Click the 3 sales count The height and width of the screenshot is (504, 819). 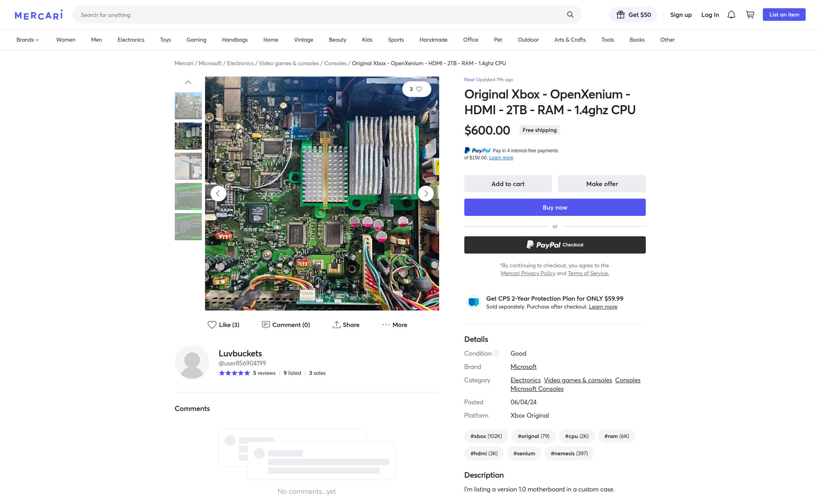tap(317, 373)
